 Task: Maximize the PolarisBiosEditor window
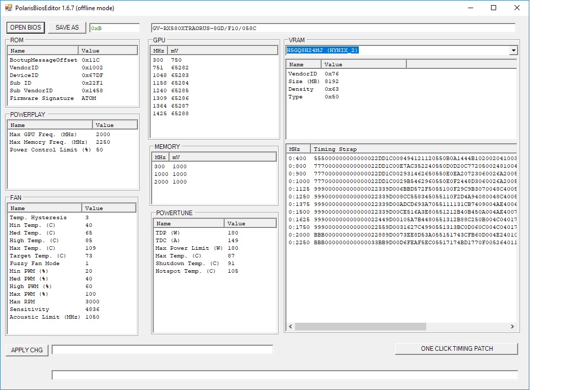click(x=494, y=8)
